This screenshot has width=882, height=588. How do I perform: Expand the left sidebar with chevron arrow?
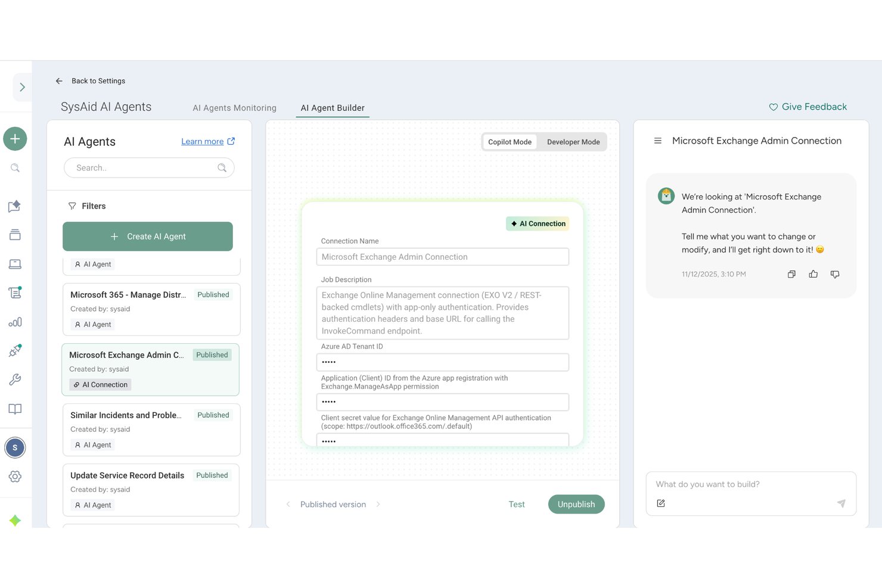click(x=22, y=87)
